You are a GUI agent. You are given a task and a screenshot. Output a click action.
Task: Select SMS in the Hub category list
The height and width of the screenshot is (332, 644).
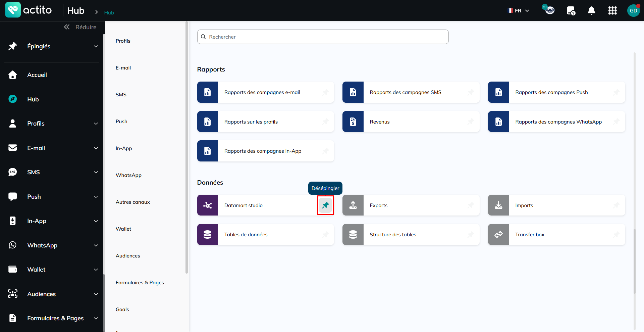pos(121,95)
